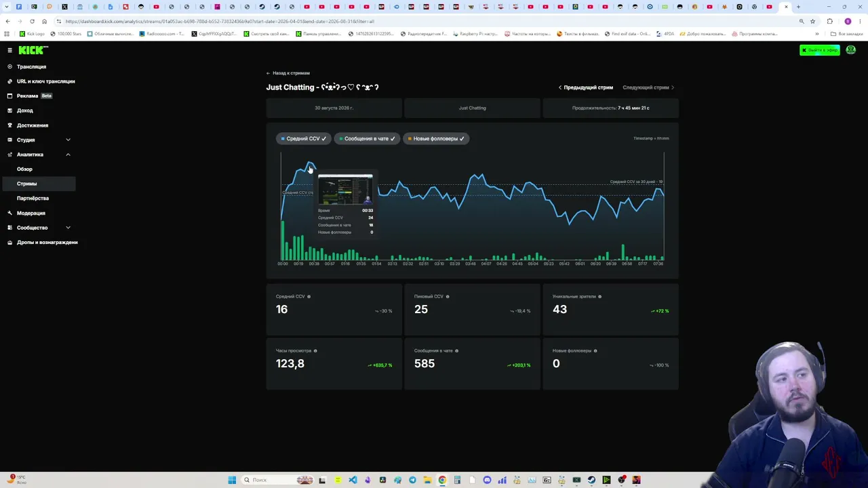Image resolution: width=868 pixels, height=488 pixels.
Task: Open the 4PDA bookmark
Action: tap(665, 34)
